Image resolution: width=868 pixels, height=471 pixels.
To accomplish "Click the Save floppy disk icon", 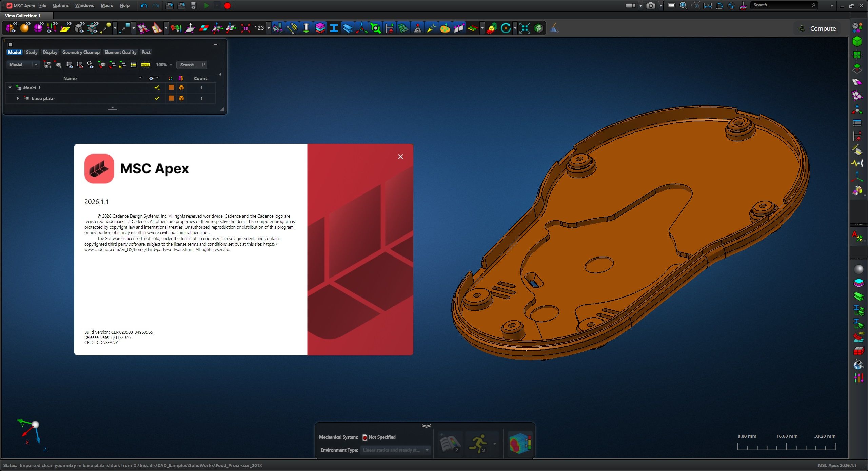I will pyautogui.click(x=193, y=6).
